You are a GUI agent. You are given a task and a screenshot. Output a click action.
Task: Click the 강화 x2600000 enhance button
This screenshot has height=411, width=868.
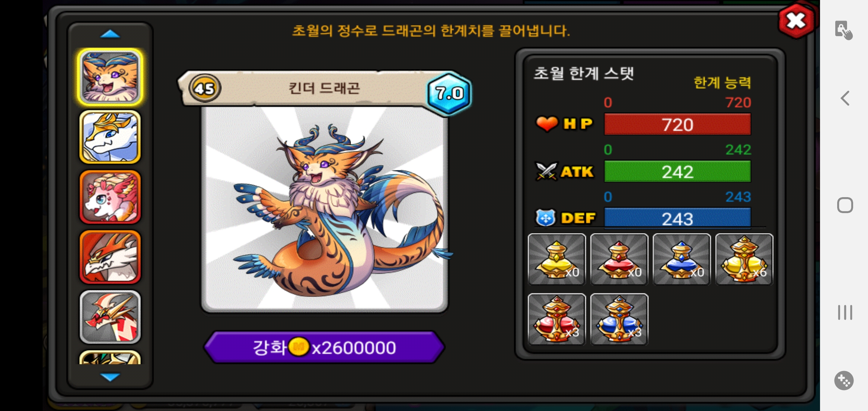click(324, 347)
